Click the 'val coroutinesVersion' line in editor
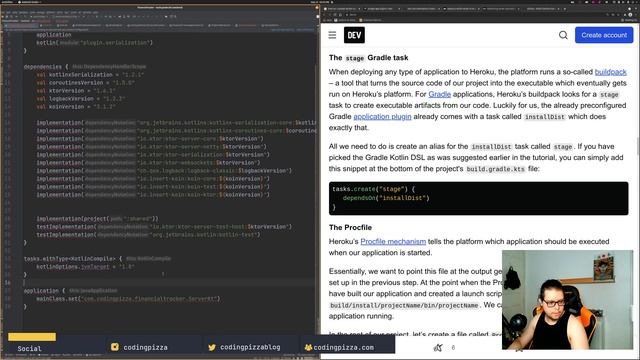The image size is (640, 360). point(85,83)
